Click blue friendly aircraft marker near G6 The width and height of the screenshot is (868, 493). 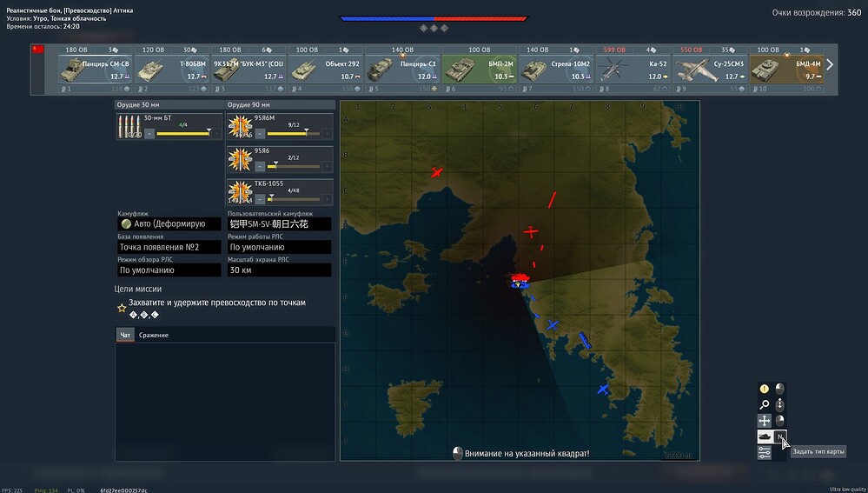pyautogui.click(x=552, y=325)
